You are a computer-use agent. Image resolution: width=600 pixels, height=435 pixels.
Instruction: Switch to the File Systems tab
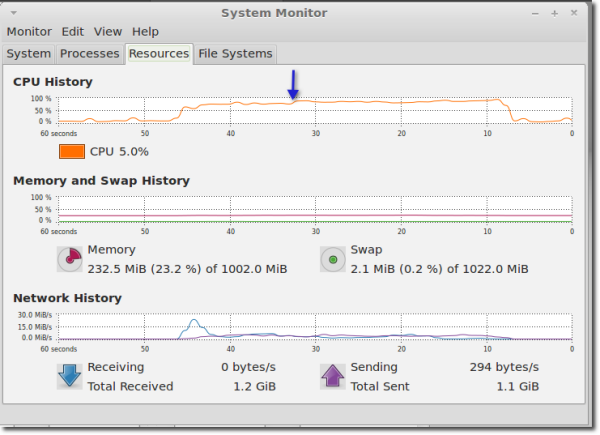click(x=235, y=54)
